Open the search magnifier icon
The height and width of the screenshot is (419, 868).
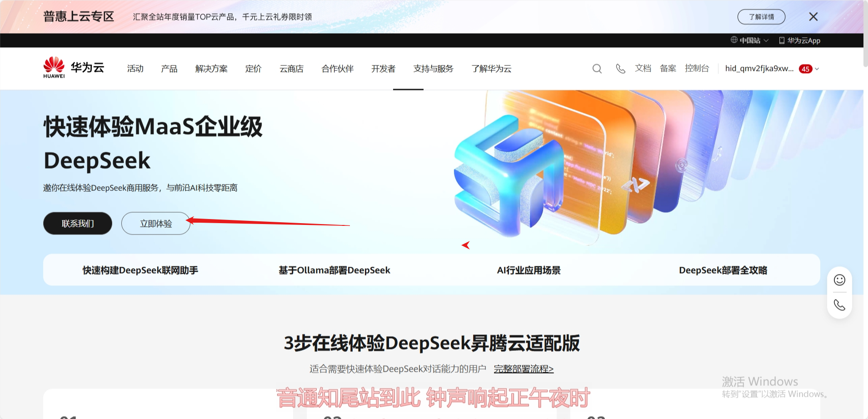coord(597,69)
